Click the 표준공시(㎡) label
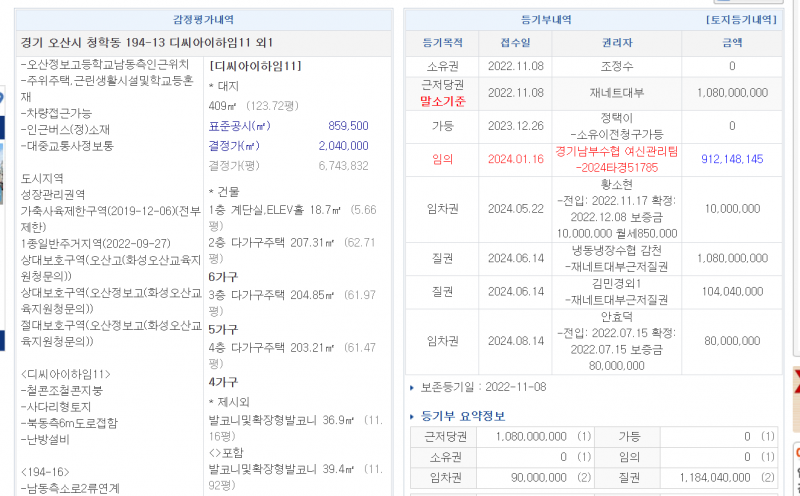800x496 pixels. tap(239, 126)
